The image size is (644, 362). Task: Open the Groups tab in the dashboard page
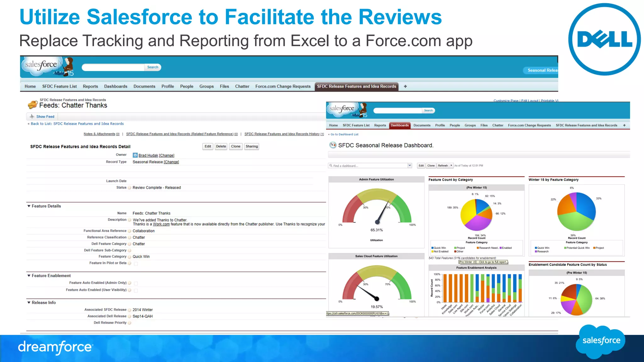click(470, 125)
